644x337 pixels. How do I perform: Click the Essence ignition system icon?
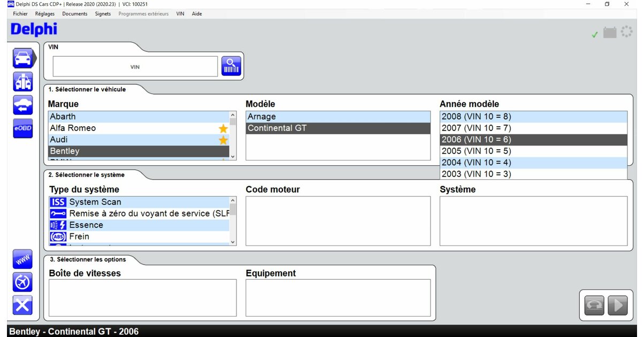[58, 225]
